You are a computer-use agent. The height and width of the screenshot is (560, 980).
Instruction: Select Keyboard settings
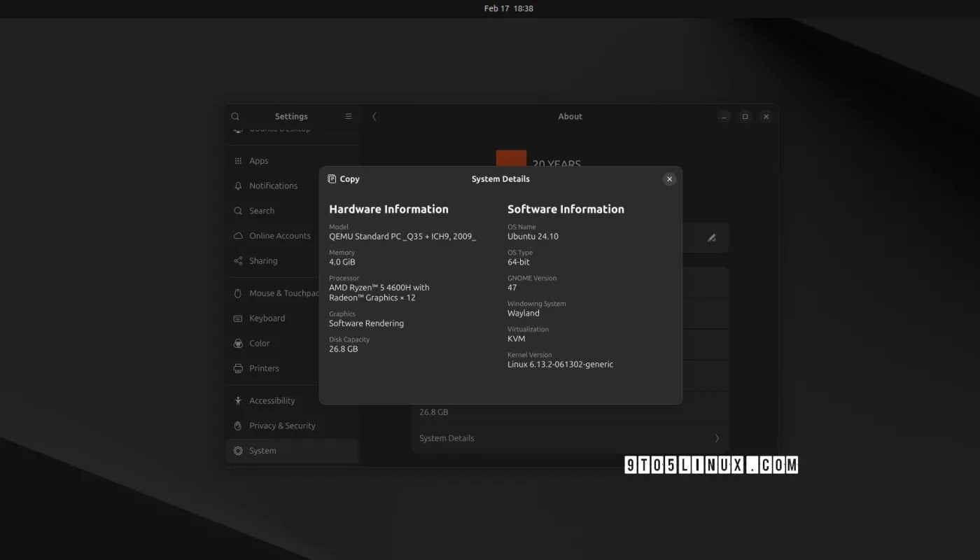click(x=292, y=318)
